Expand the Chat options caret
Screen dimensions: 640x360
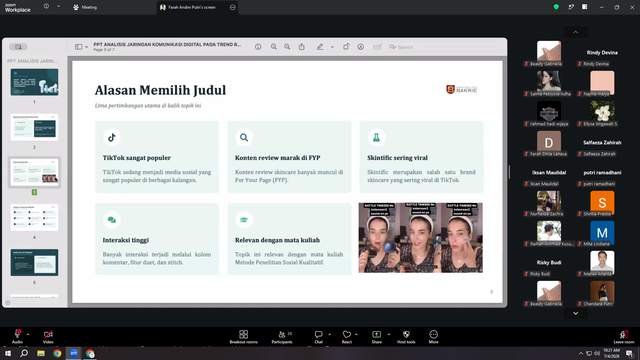pos(329,334)
